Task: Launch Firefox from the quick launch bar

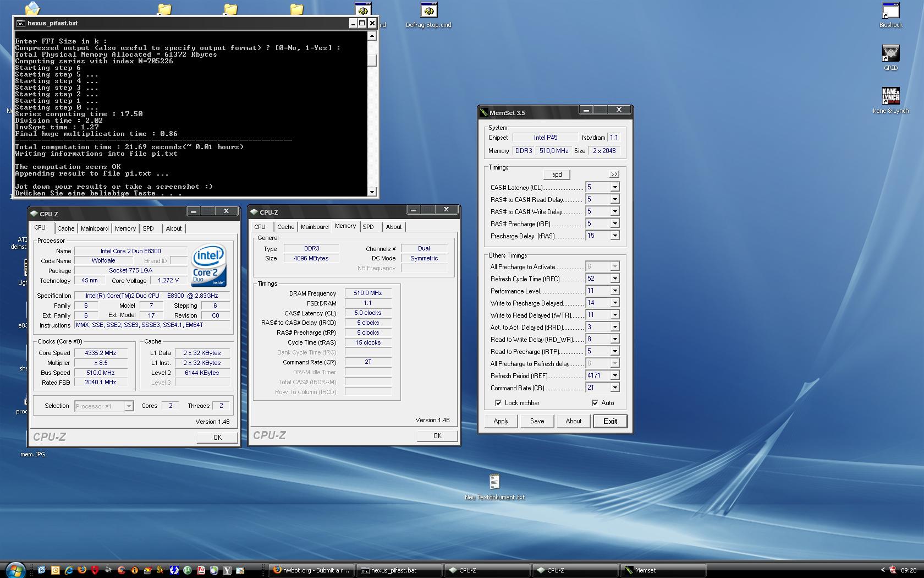Action: click(82, 570)
